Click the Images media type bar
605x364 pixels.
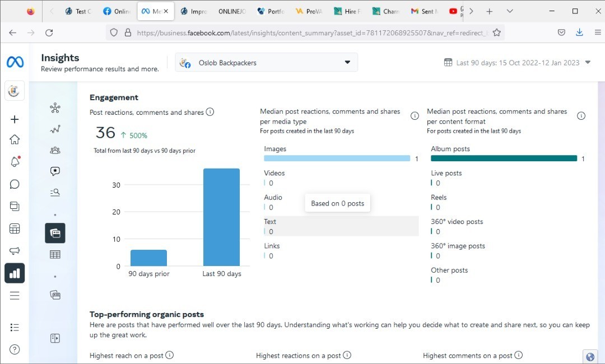(337, 158)
